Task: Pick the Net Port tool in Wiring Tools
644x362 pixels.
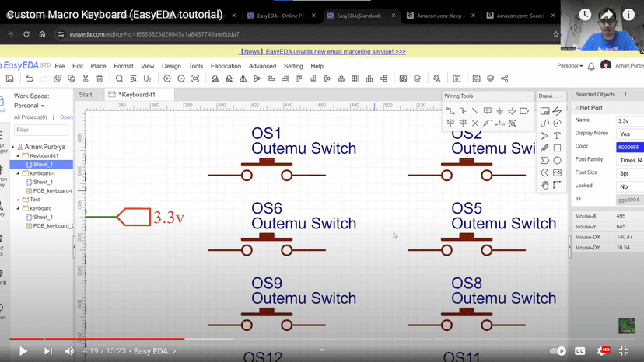Action: coord(524,111)
